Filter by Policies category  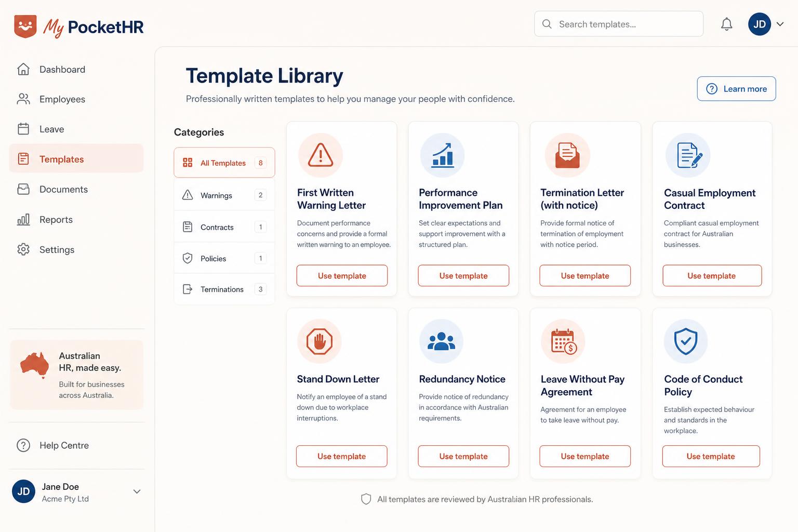224,258
